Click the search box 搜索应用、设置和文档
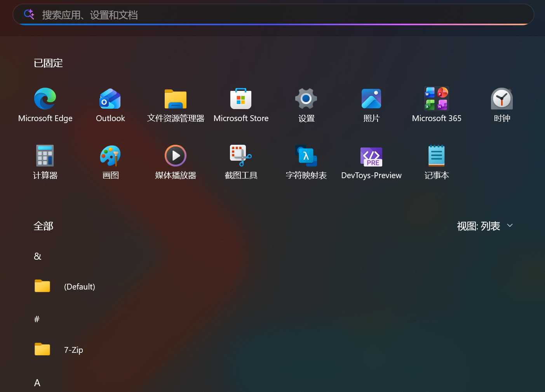Screen dimensions: 545x392 [x=273, y=15]
